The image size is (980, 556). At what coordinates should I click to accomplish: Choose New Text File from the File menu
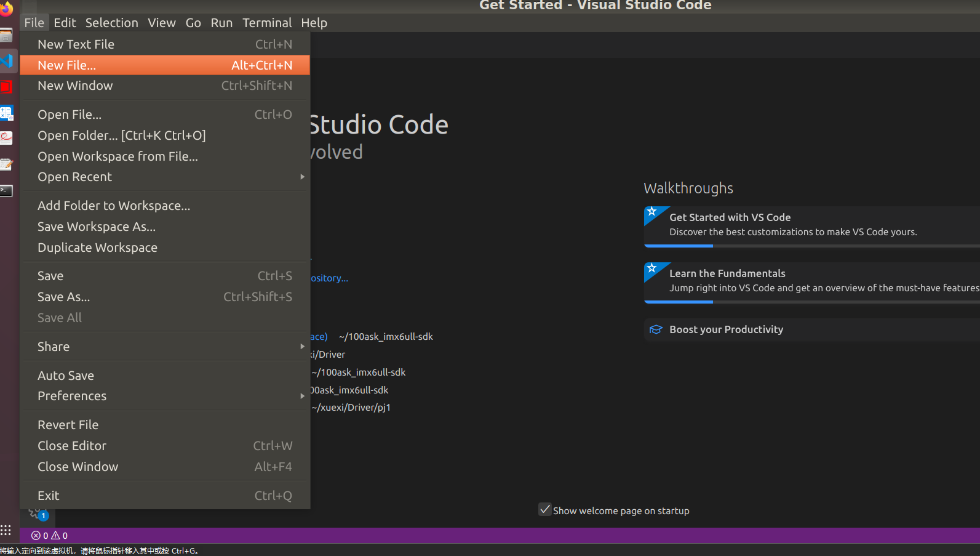(x=165, y=44)
